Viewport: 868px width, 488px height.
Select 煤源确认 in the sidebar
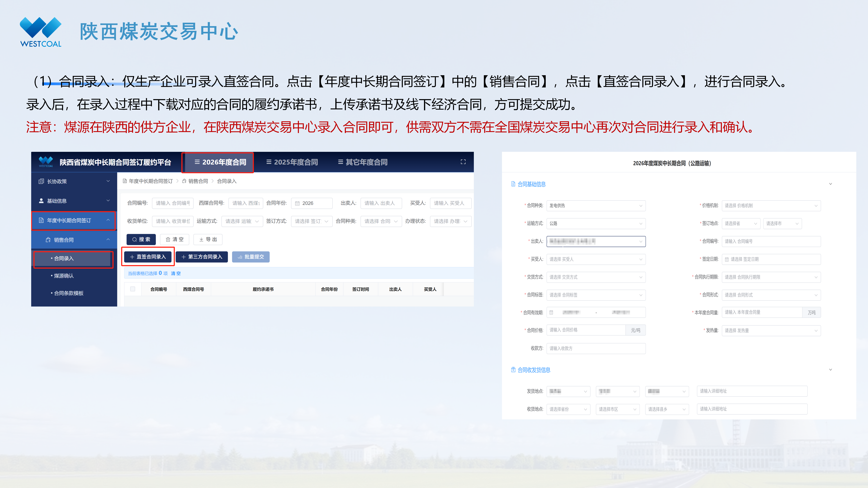64,276
